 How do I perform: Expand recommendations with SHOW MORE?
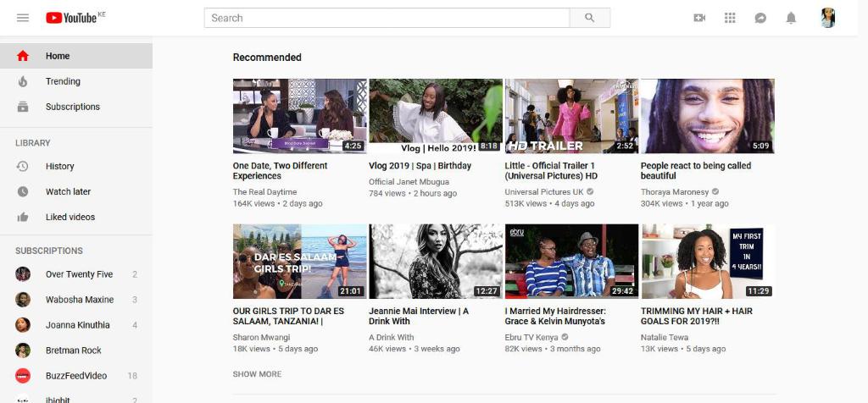[257, 374]
